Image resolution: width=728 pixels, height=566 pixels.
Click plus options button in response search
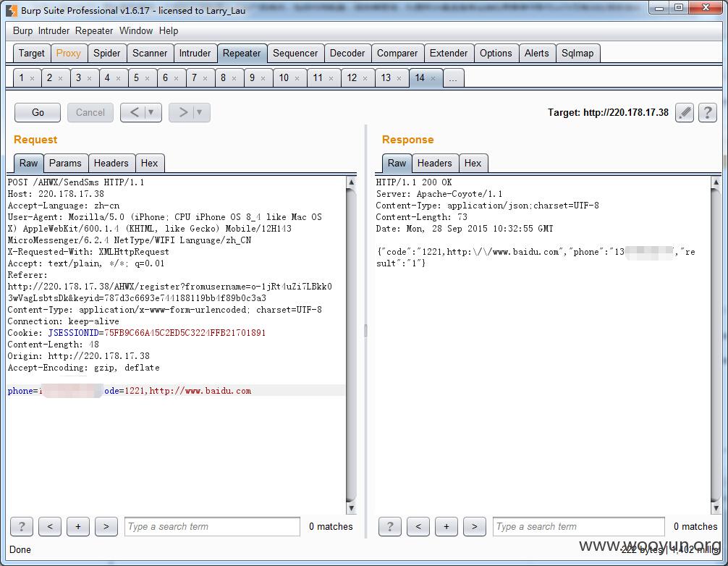coord(446,526)
